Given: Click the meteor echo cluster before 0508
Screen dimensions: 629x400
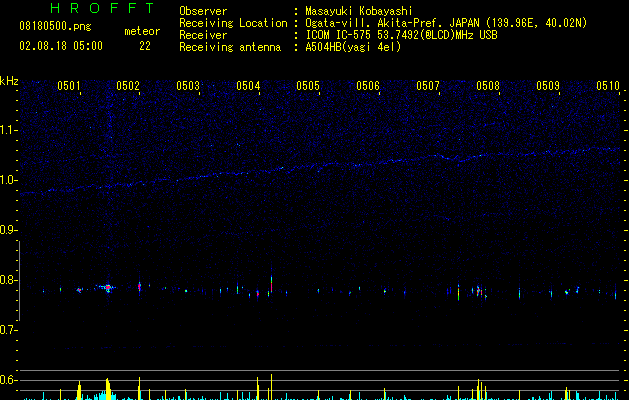Looking at the screenshot, I should coord(479,292).
